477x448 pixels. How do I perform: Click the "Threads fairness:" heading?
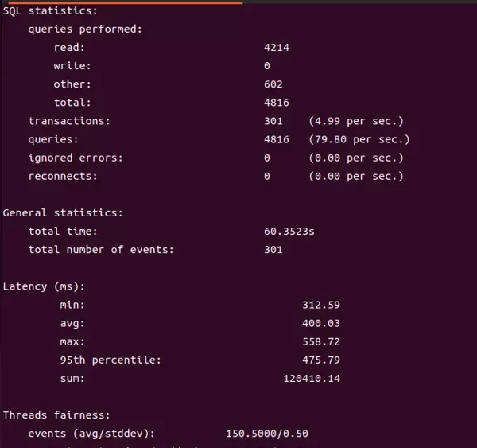point(56,415)
